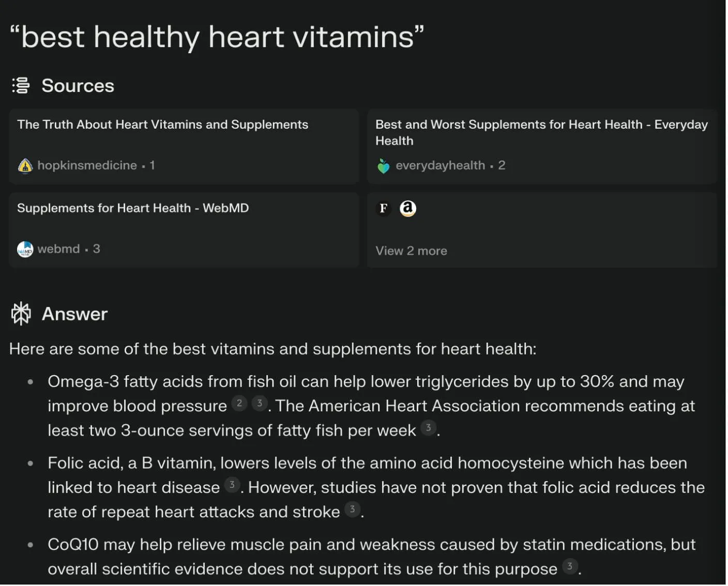Open 'The Truth About Heart Vitamins and Supplements'
This screenshot has width=728, height=586.
click(162, 125)
